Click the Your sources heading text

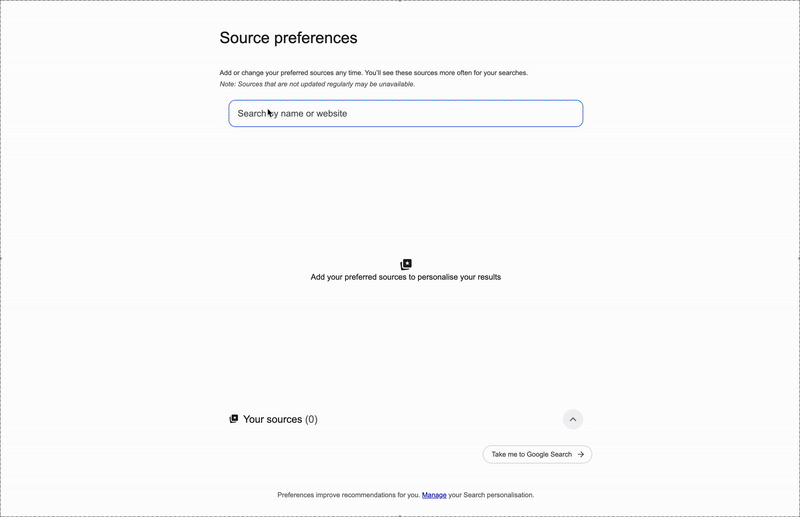pos(272,419)
